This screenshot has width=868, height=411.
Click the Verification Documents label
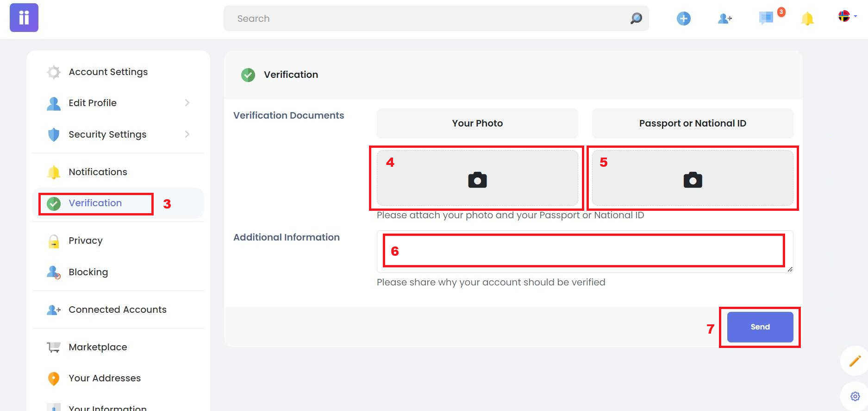pyautogui.click(x=289, y=115)
